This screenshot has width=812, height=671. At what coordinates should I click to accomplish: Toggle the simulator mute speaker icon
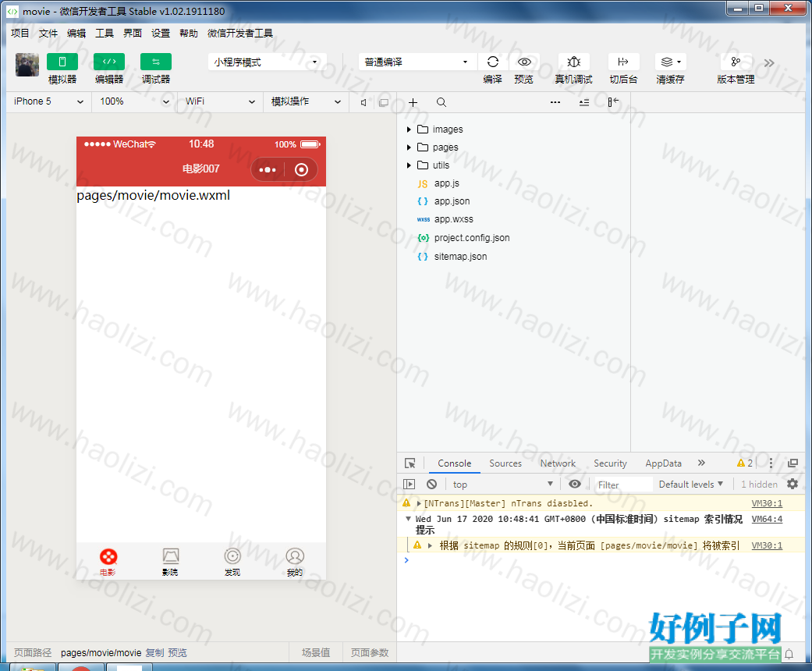363,102
